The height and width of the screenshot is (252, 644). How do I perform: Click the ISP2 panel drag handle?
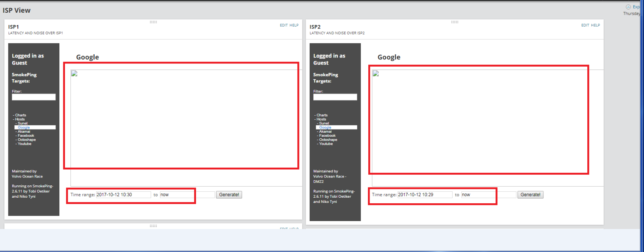click(455, 22)
